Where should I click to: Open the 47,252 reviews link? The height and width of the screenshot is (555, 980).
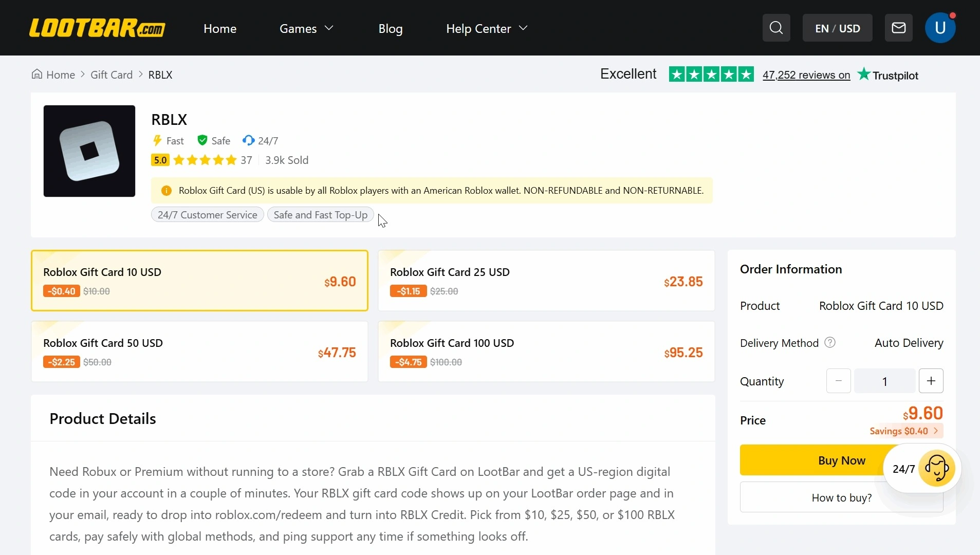(x=806, y=75)
